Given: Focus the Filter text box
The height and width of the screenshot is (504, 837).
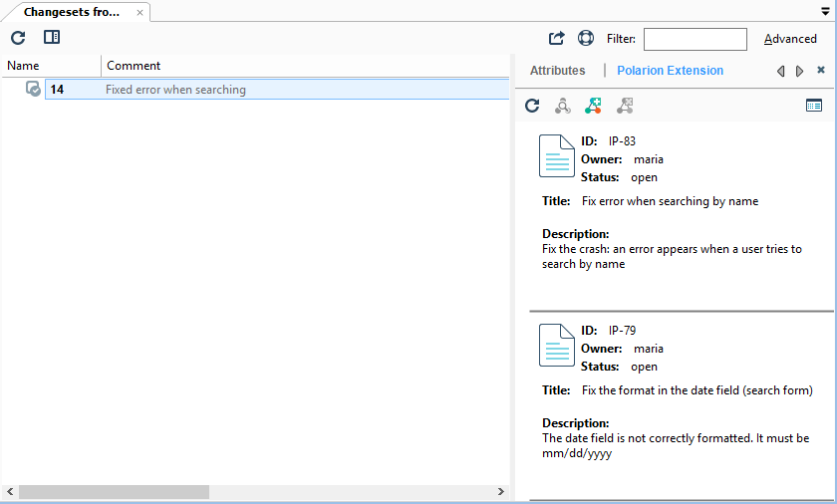Looking at the screenshot, I should pos(696,39).
